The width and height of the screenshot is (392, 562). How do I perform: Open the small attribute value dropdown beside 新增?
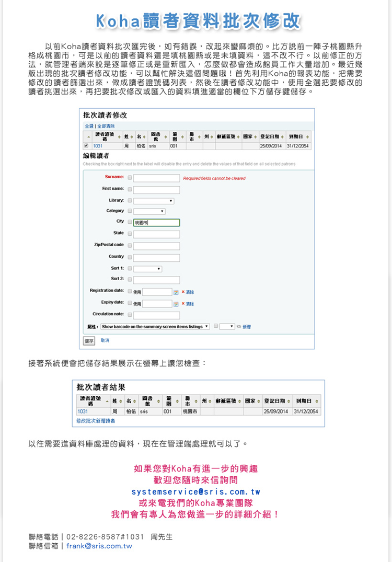pos(227,327)
